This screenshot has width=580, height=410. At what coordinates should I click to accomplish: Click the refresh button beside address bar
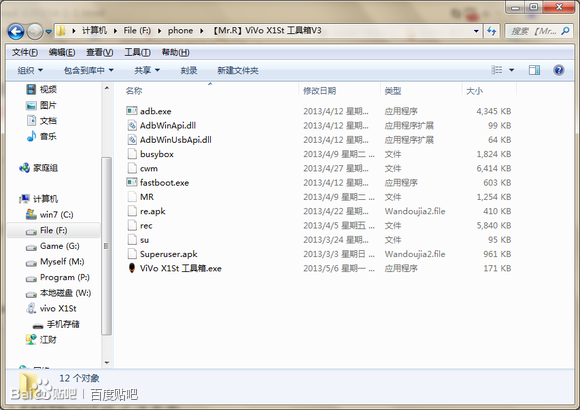492,31
